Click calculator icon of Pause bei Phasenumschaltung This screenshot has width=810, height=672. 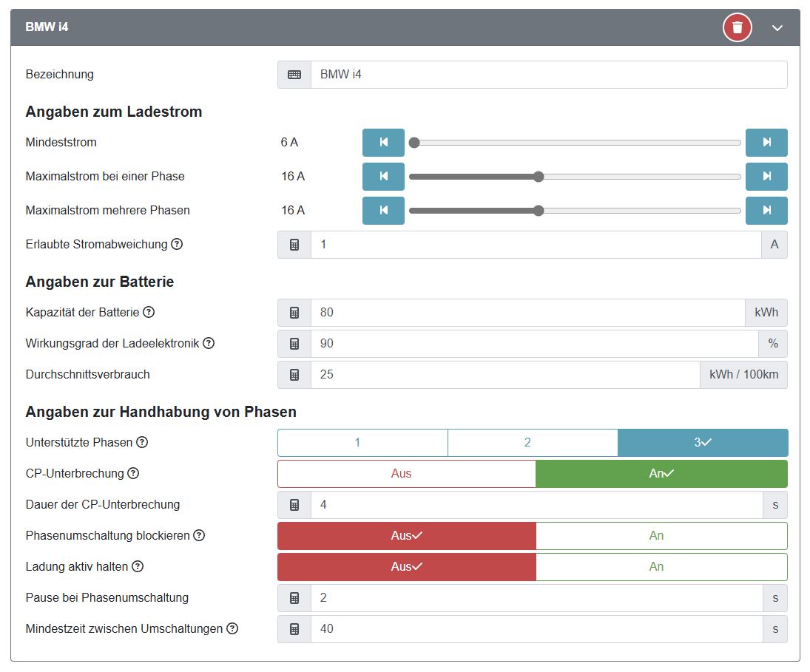coord(294,597)
